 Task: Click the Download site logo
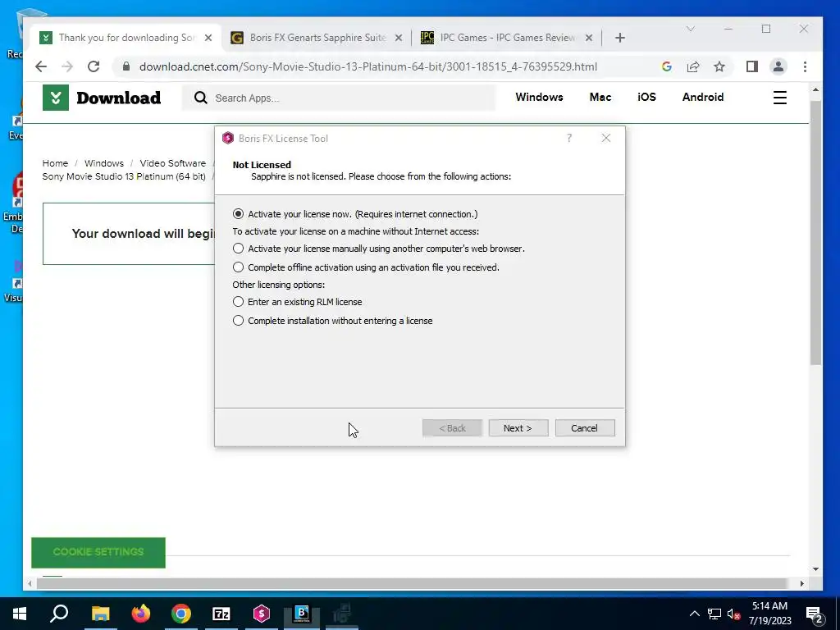102,98
